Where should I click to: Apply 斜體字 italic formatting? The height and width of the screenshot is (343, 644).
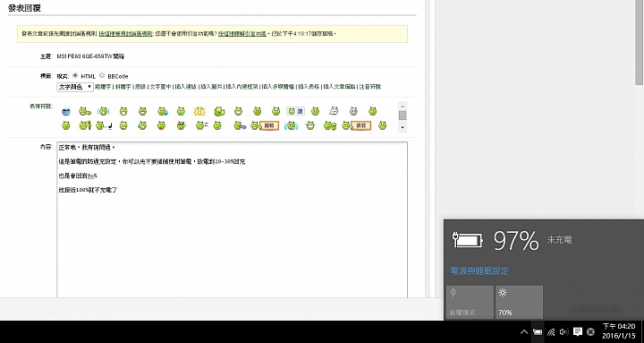pyautogui.click(x=123, y=87)
